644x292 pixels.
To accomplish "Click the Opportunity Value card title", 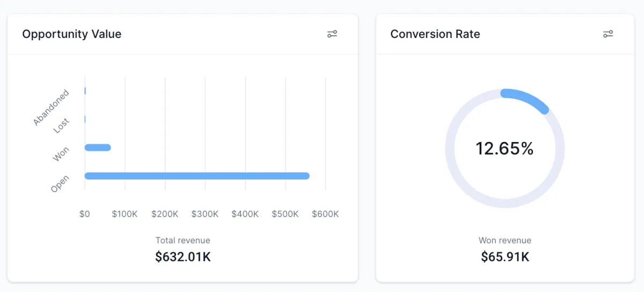I will (72, 34).
